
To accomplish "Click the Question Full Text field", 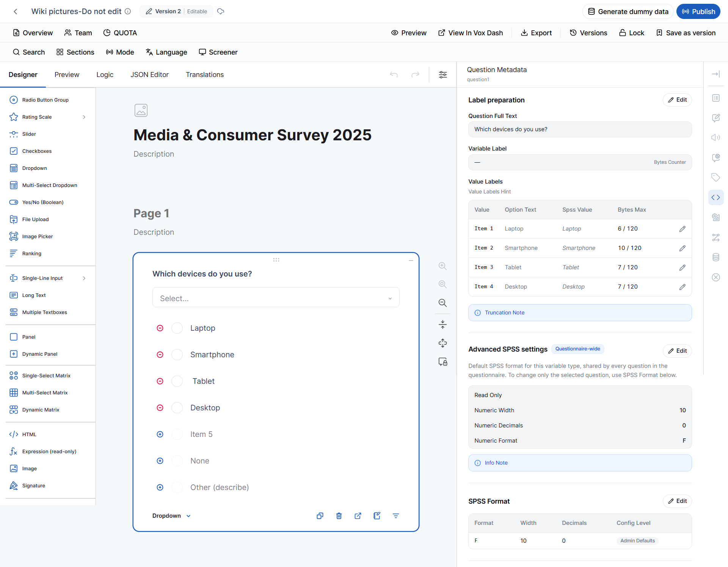I will tap(580, 129).
